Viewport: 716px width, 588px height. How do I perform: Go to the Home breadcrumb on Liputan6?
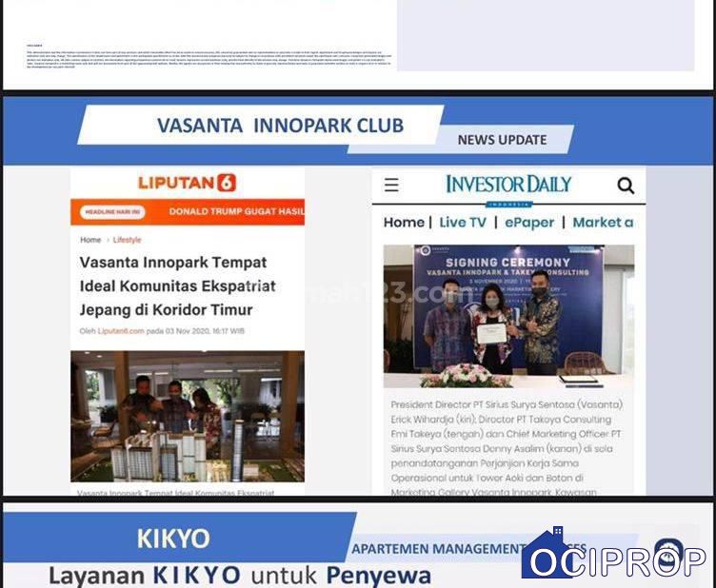click(x=90, y=240)
